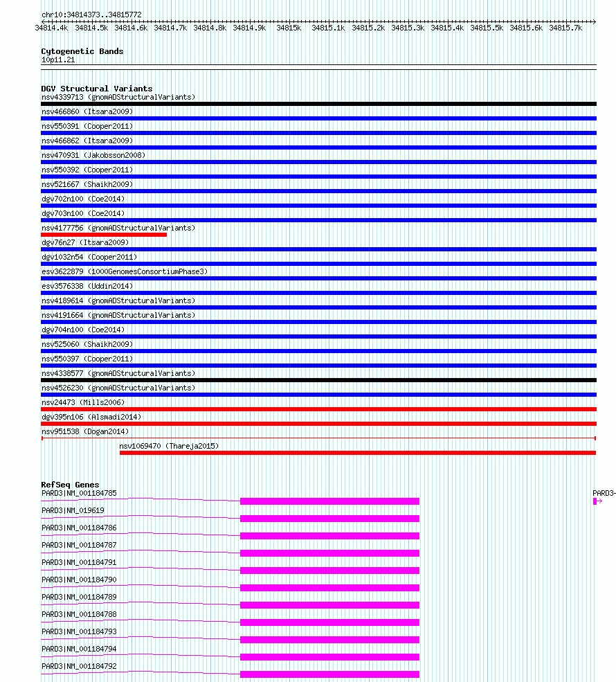Select the DGV Structural Variants track title
Image resolution: width=616 pixels, height=682 pixels.
97,89
